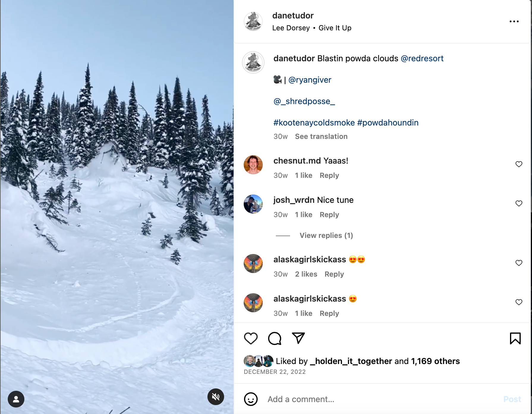Like chesnut.md's Yaaas comment
The image size is (532, 414).
[519, 164]
